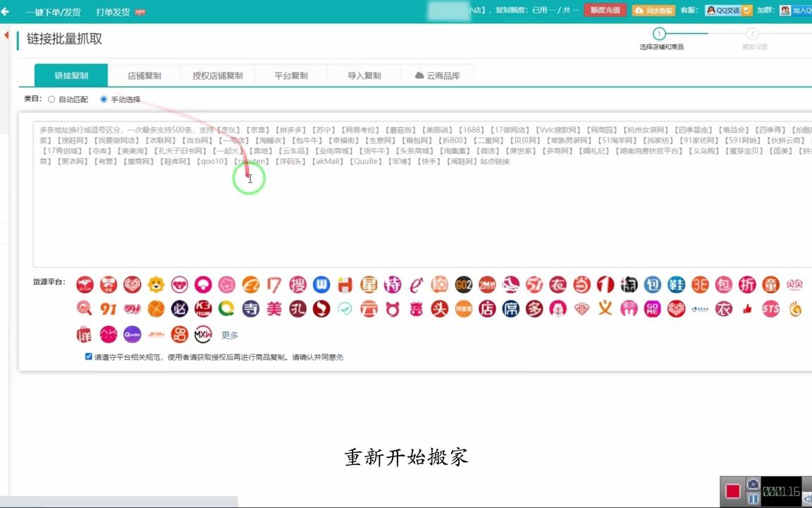
Task: Select the STS platform icon
Action: click(770, 309)
